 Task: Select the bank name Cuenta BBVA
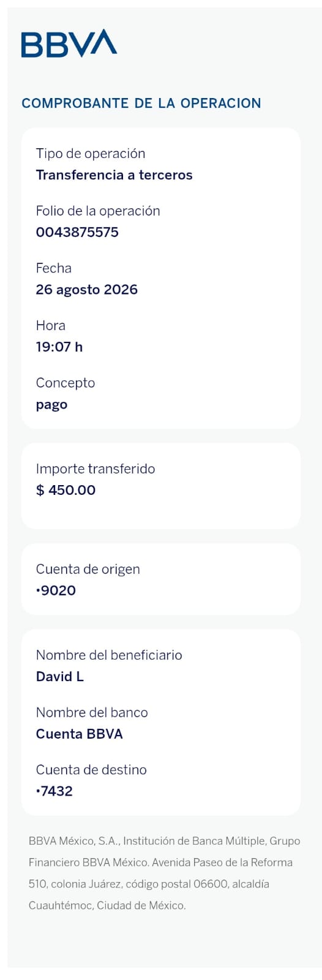pos(79,734)
